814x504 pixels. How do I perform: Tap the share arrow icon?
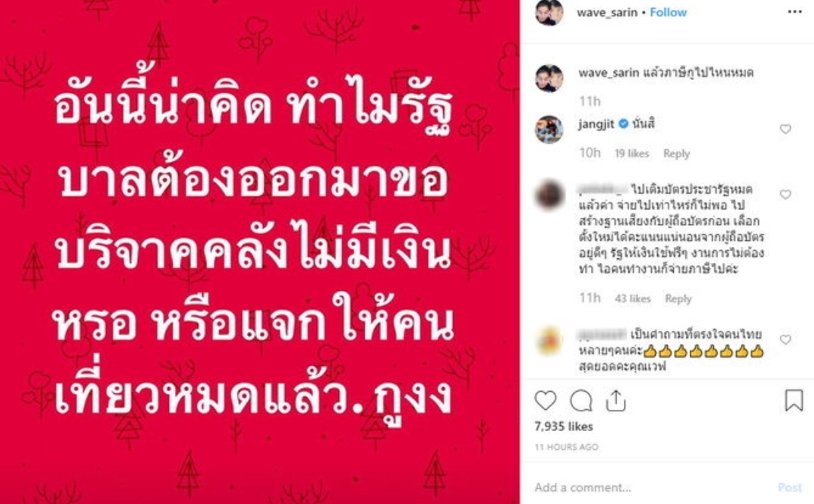tap(616, 401)
